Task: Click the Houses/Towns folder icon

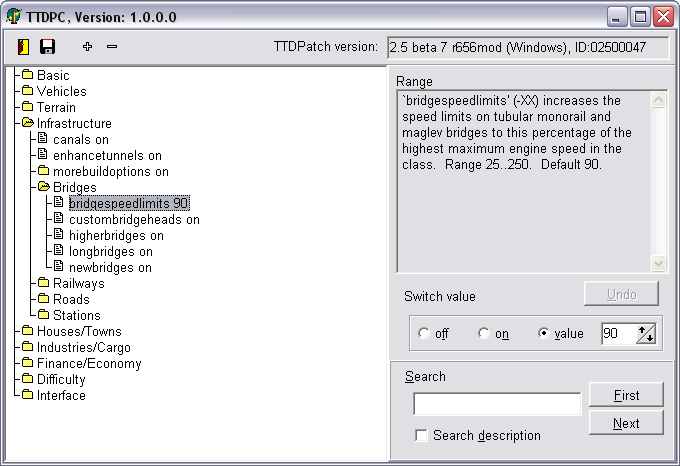Action: point(27,331)
